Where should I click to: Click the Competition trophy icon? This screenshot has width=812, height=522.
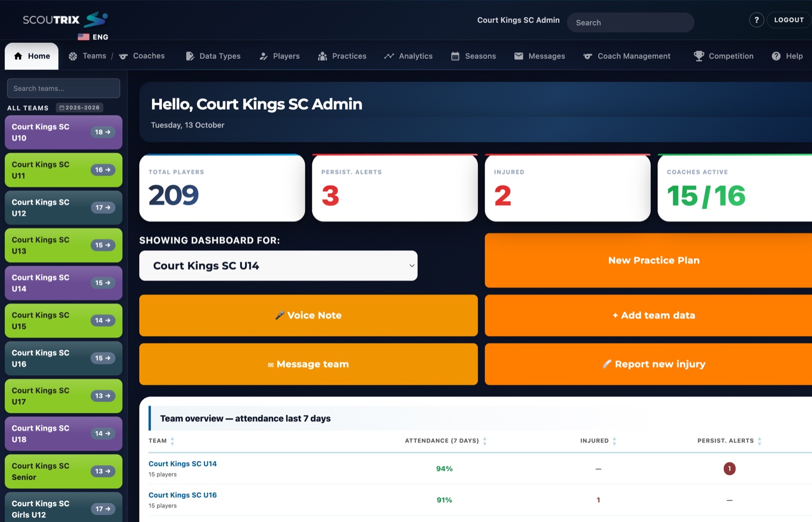[x=699, y=56]
